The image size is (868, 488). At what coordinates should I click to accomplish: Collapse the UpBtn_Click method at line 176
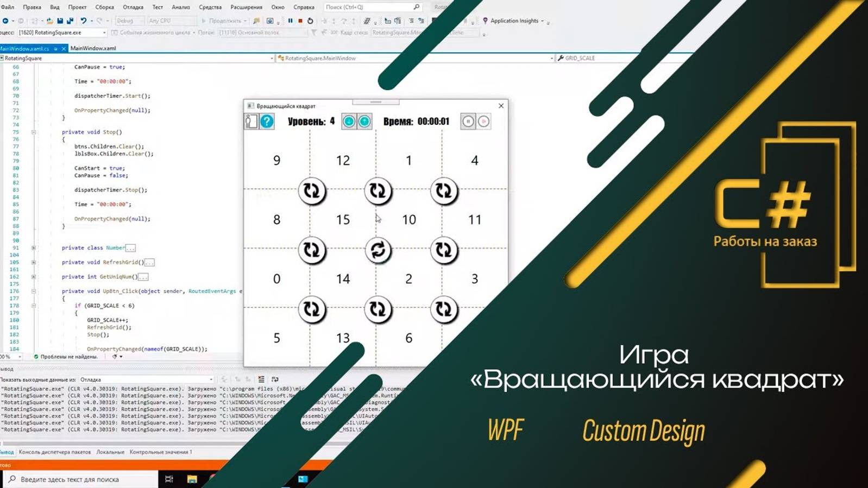(x=33, y=291)
